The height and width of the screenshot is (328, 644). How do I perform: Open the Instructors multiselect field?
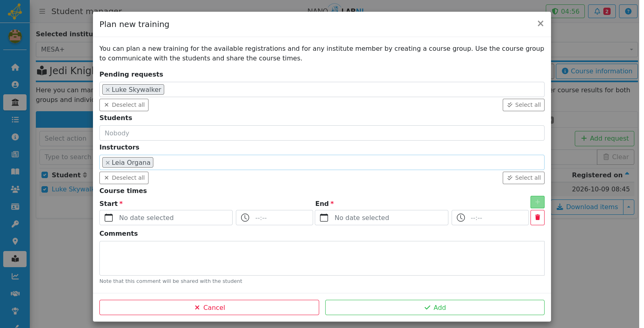coord(322,162)
